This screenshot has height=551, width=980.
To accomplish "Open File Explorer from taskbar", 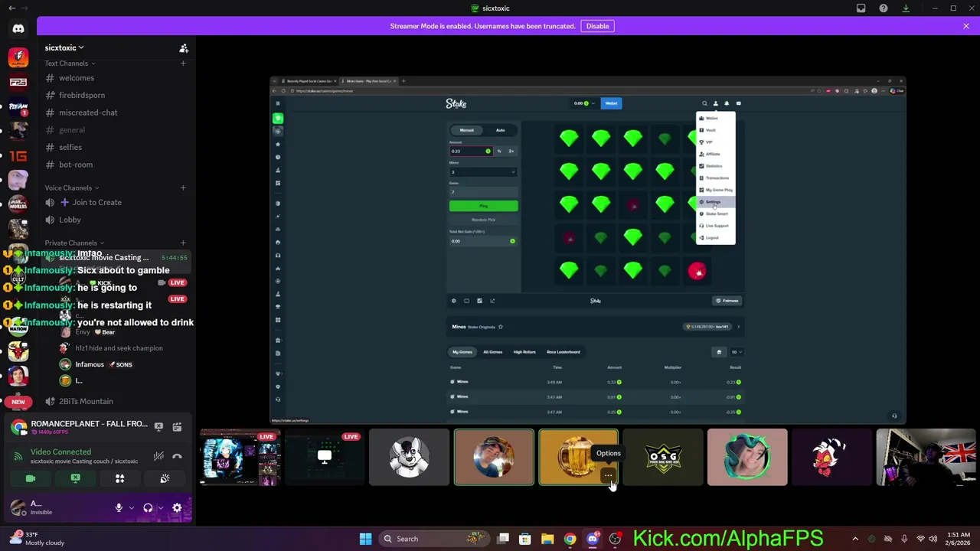I will click(x=547, y=539).
